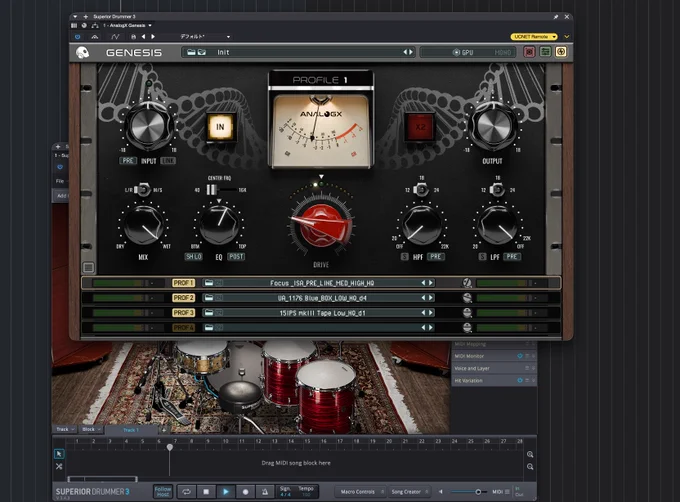Open the Block menu in Superior Drummer
680x502 pixels.
tap(91, 429)
